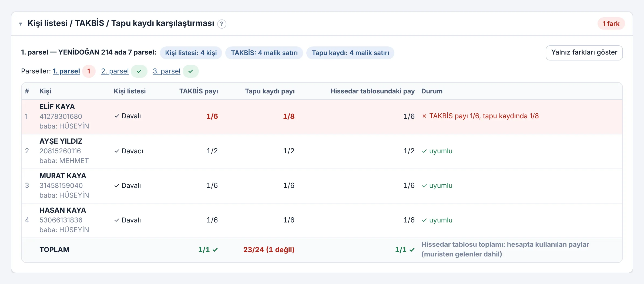Select the name MURAT KAYA
This screenshot has height=284, width=644.
(63, 176)
